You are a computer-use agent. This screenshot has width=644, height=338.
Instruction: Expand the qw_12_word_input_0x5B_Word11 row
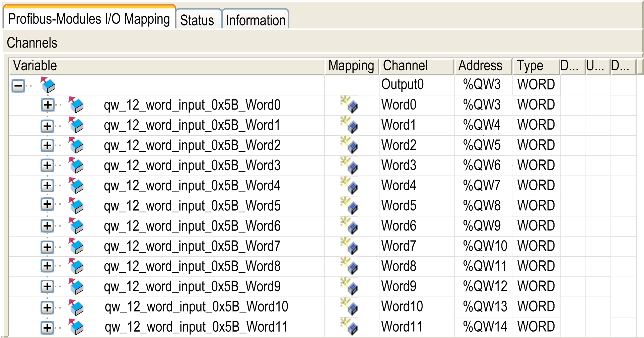[48, 328]
